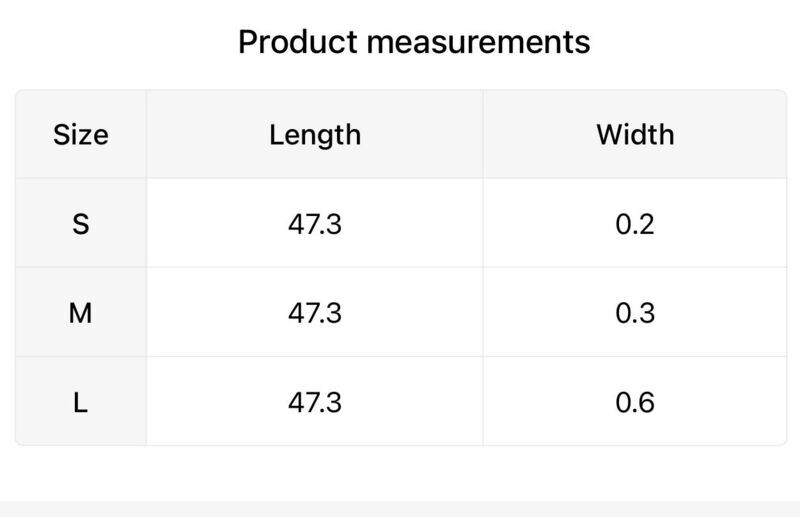Select the length 47.3 for size L
800x517 pixels.
(x=315, y=403)
